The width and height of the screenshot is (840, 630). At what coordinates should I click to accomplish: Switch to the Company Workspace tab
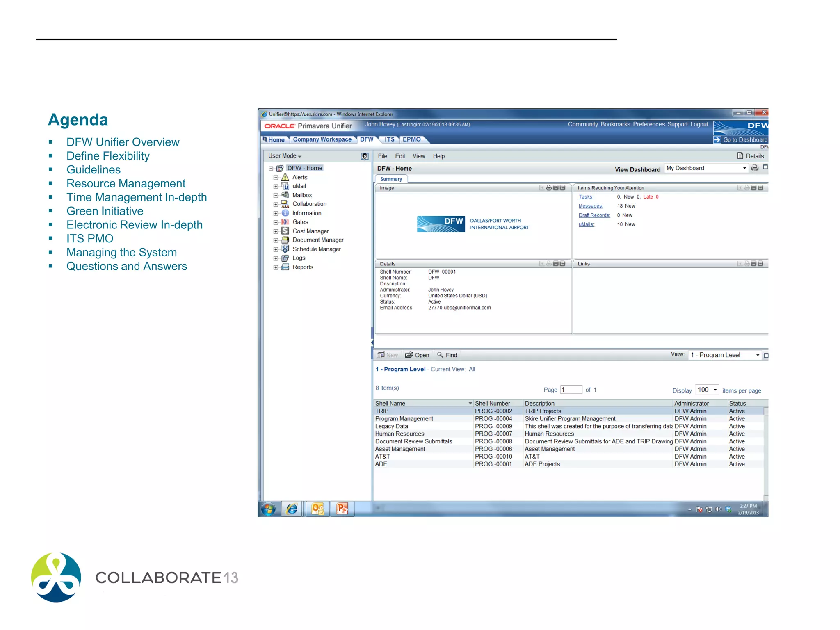point(322,139)
